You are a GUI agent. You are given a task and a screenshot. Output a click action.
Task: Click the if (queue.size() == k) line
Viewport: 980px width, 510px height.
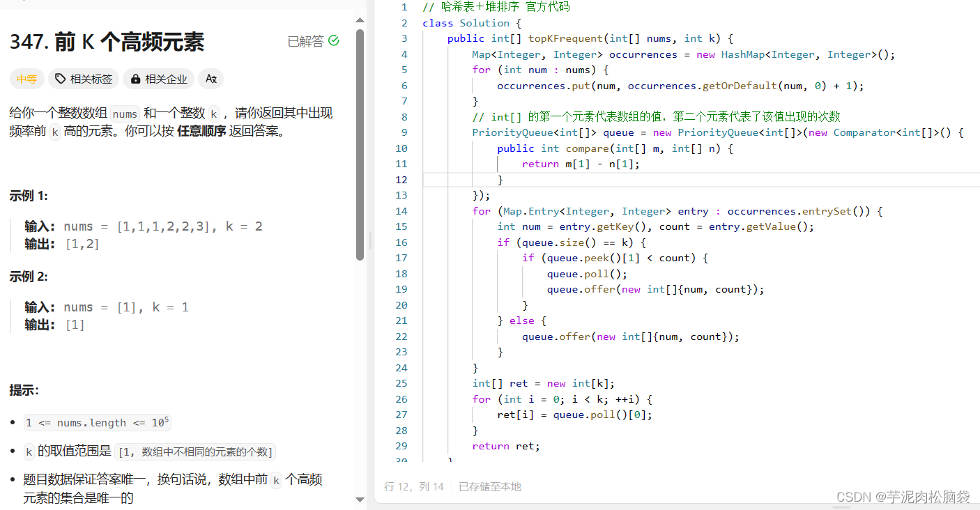[572, 242]
